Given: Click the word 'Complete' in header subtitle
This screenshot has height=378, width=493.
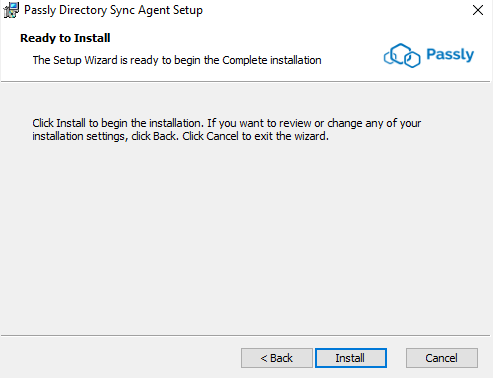Looking at the screenshot, I should [x=245, y=60].
